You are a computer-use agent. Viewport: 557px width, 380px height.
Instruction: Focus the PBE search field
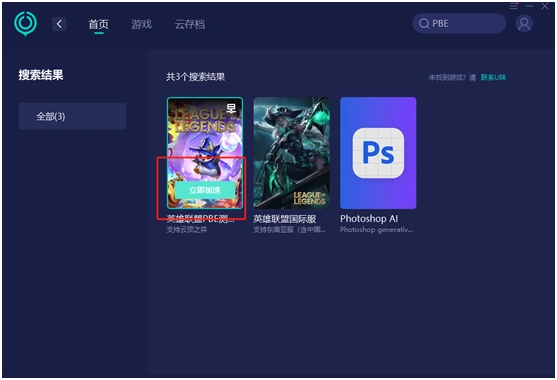[459, 23]
